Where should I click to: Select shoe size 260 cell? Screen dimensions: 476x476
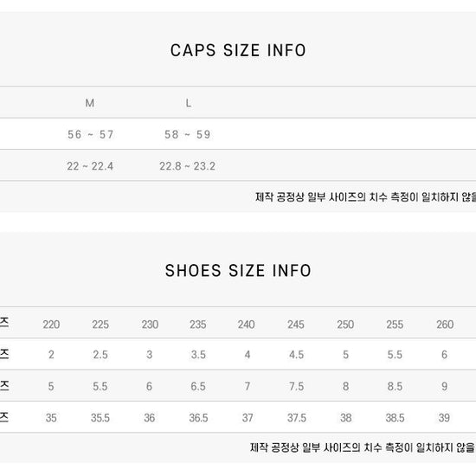[445, 325]
